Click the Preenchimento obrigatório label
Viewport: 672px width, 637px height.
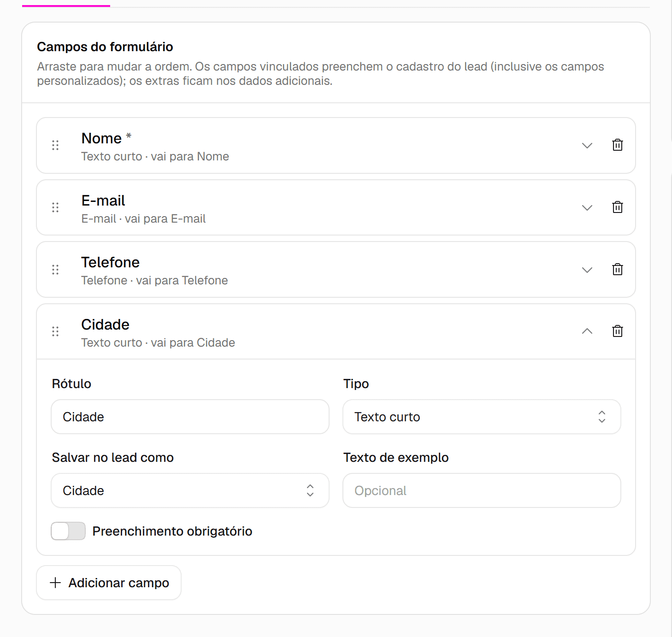click(x=172, y=531)
